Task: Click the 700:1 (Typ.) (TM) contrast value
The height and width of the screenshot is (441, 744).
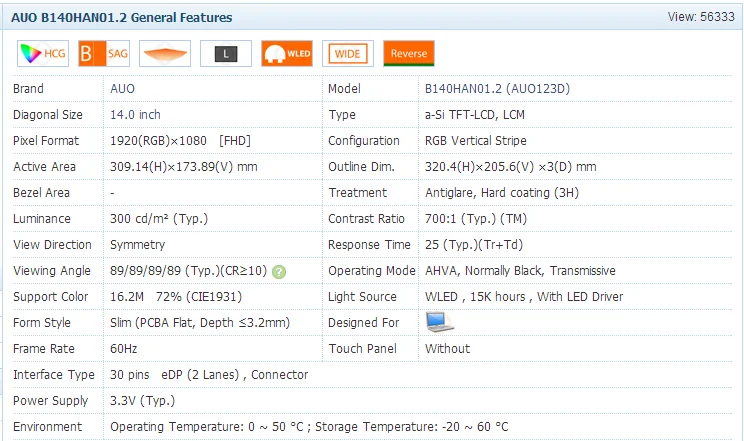Action: pos(476,219)
